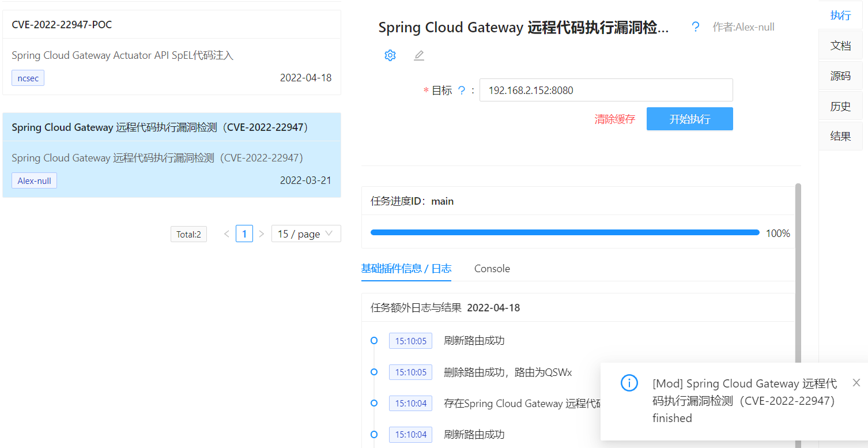Click the log panel scrollbar

(798, 315)
